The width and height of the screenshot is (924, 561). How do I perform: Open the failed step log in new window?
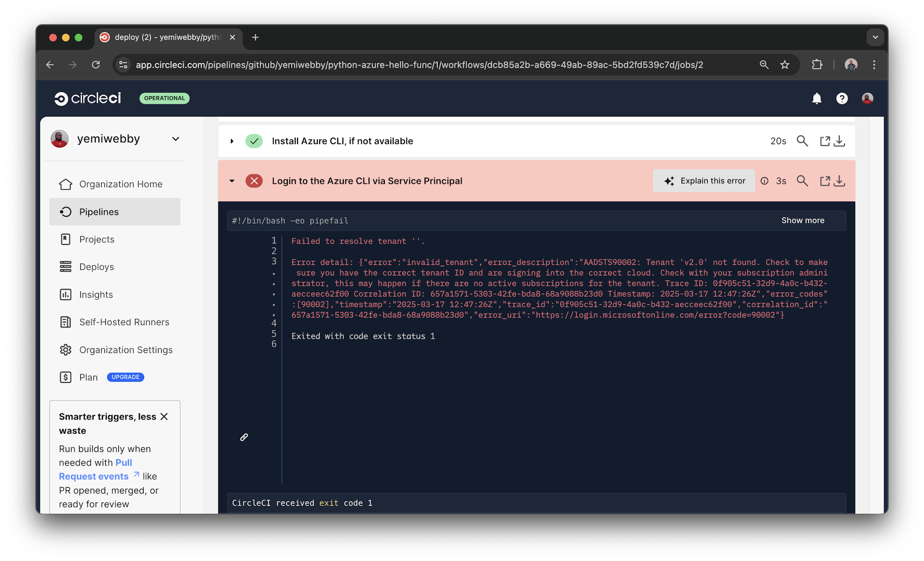pos(825,181)
